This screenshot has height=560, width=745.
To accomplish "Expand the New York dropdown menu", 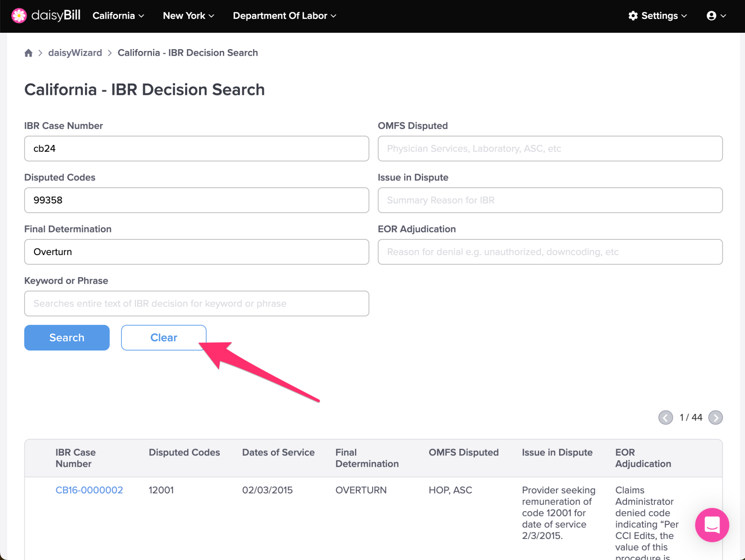I will (188, 16).
